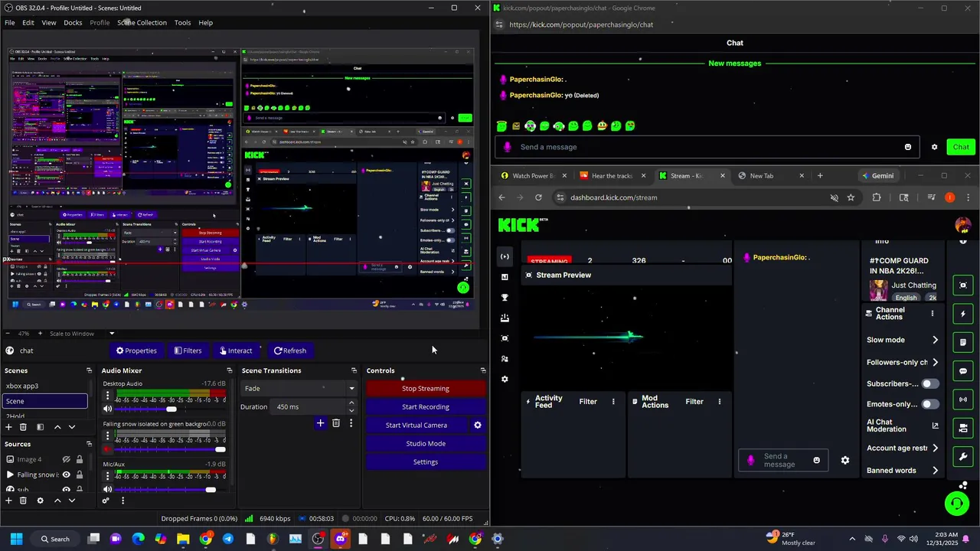980x551 pixels.
Task: Click the lightning bolt widget button
Action: (963, 314)
